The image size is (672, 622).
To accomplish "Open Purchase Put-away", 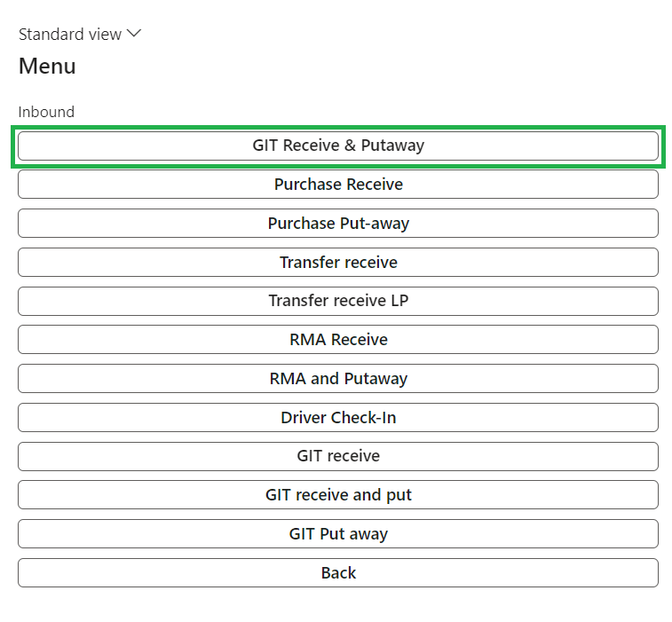I will point(337,224).
